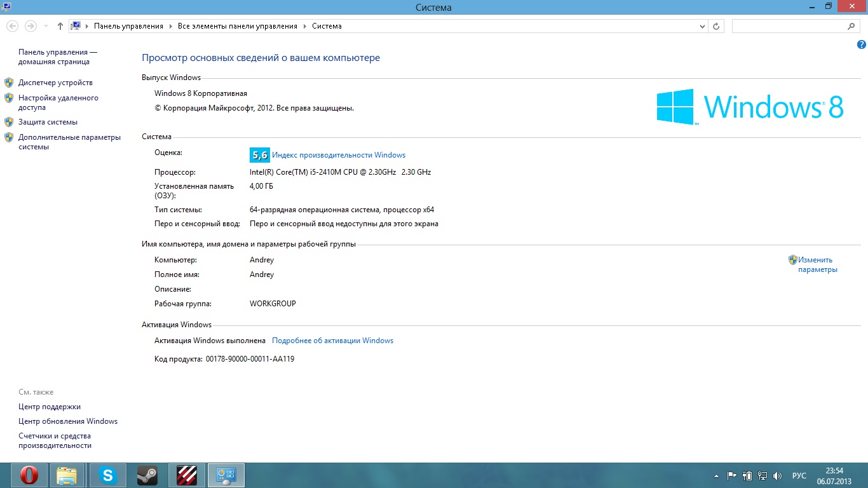Viewport: 868px width, 488px height.
Task: Click the Активация Windows выполнена text
Action: (210, 341)
